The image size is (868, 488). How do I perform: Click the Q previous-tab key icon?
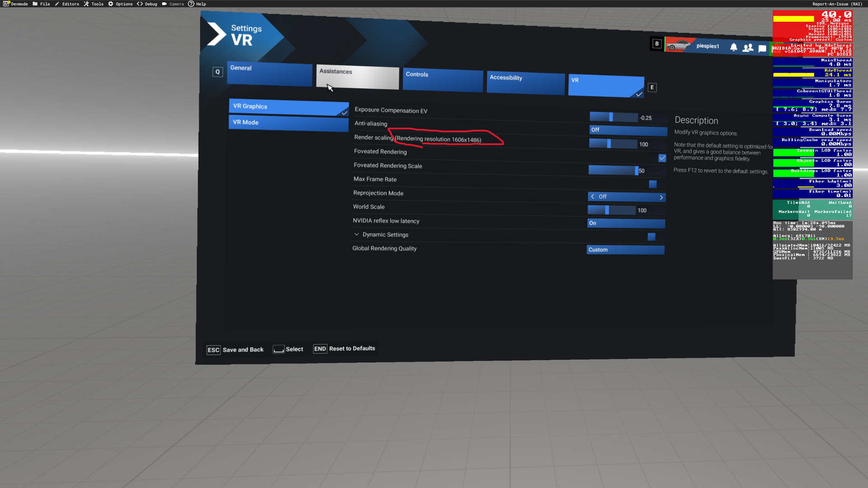(x=217, y=72)
